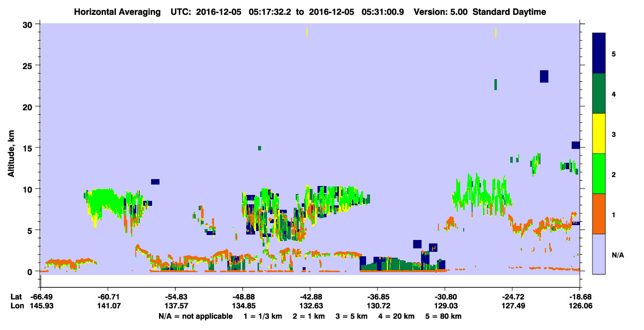
Task: Click the '1 = 1/3 km' legend text
Action: (x=264, y=316)
